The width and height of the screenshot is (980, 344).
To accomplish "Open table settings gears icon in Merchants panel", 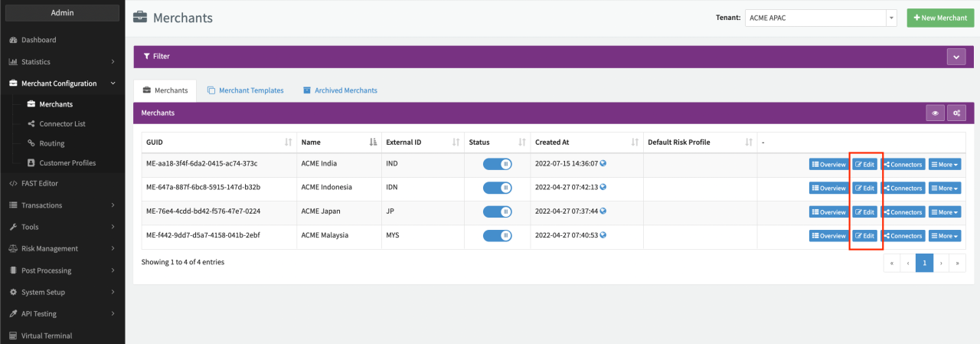I will point(956,113).
